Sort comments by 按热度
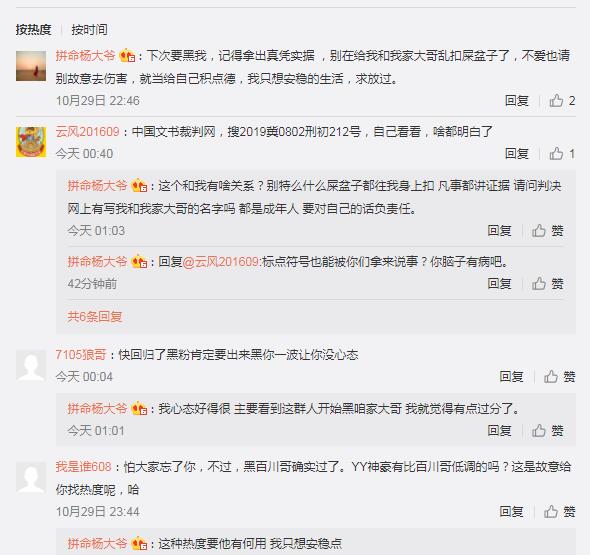The image size is (590, 555). (33, 30)
